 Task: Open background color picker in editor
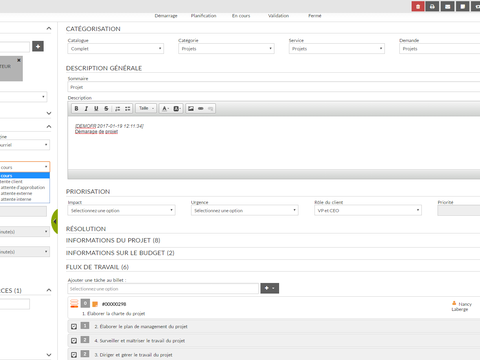click(177, 108)
